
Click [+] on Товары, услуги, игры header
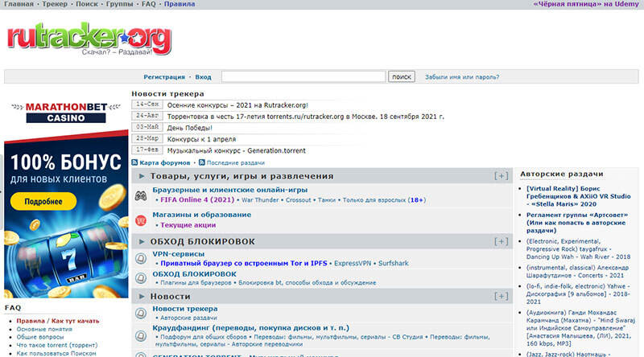pos(501,176)
